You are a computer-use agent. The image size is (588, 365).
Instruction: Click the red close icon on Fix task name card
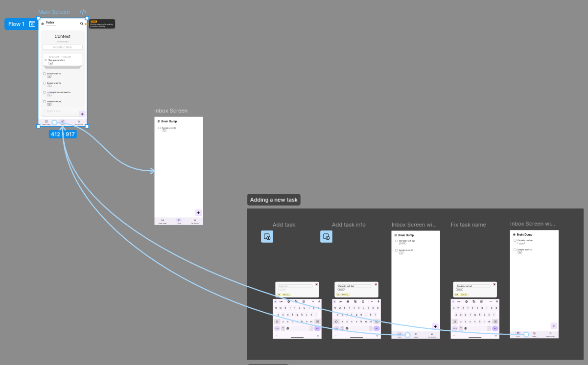[494, 284]
